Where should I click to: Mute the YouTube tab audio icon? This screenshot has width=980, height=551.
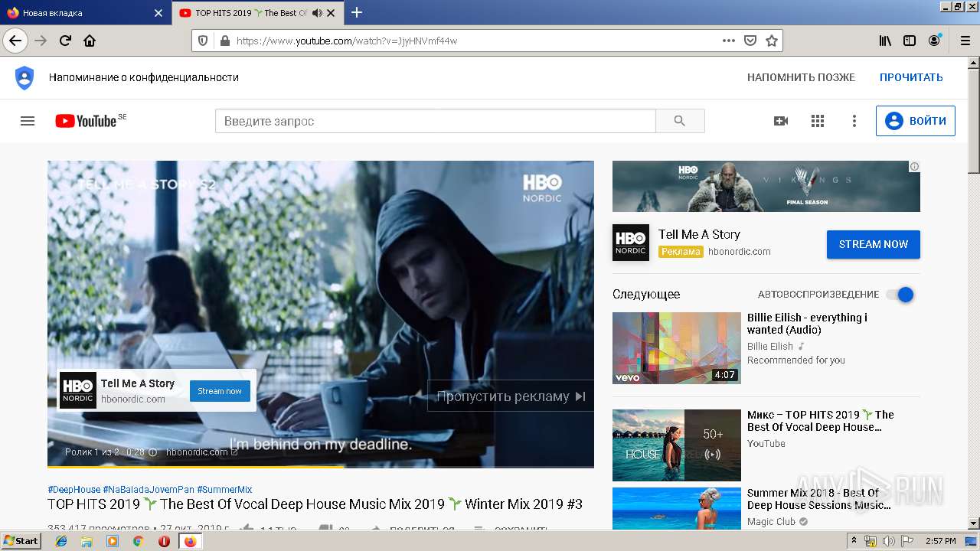click(317, 13)
